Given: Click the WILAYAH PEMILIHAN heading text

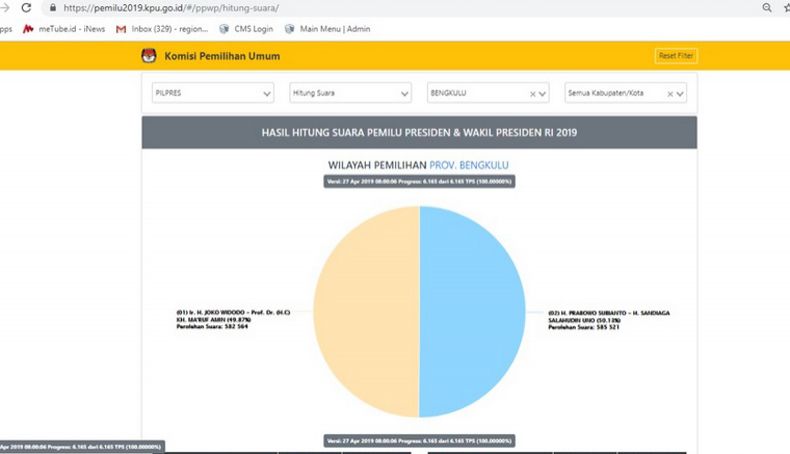Looking at the screenshot, I should [377, 165].
